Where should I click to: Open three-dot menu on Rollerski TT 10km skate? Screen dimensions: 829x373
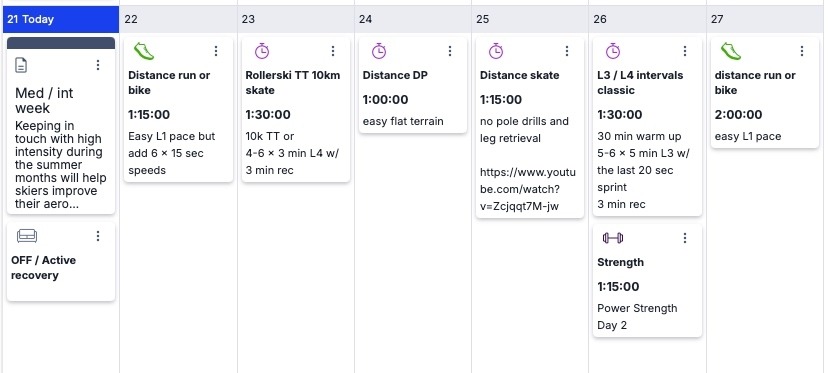pyautogui.click(x=333, y=51)
